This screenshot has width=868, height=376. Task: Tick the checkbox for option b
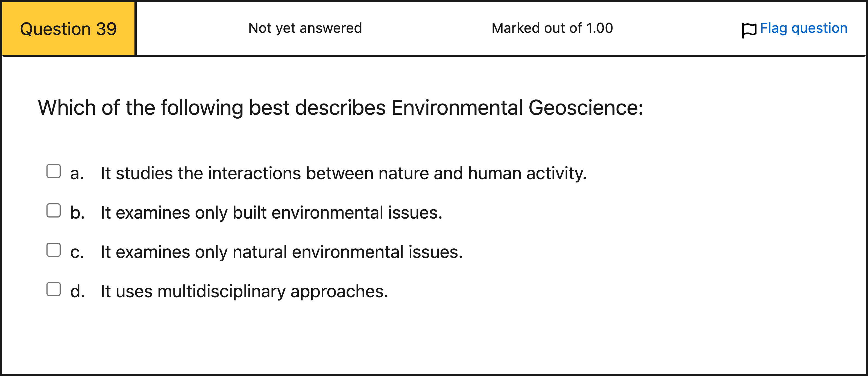pos(54,211)
